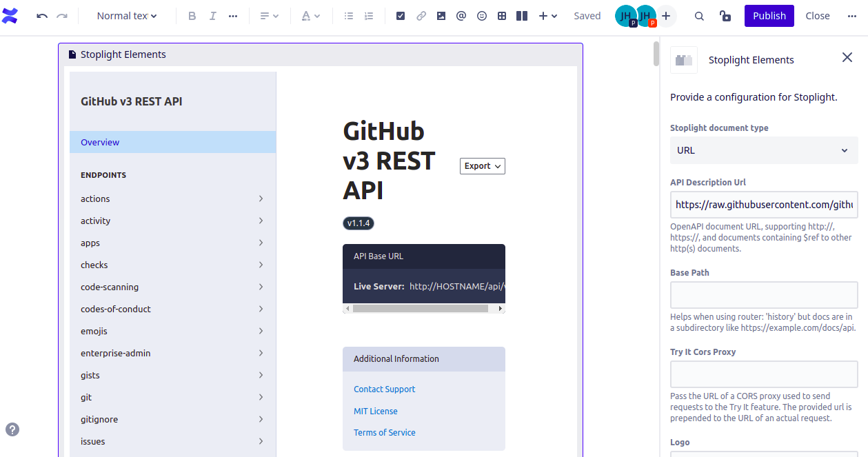Open the text alignment dropdown
Image resolution: width=868 pixels, height=457 pixels.
pos(269,16)
